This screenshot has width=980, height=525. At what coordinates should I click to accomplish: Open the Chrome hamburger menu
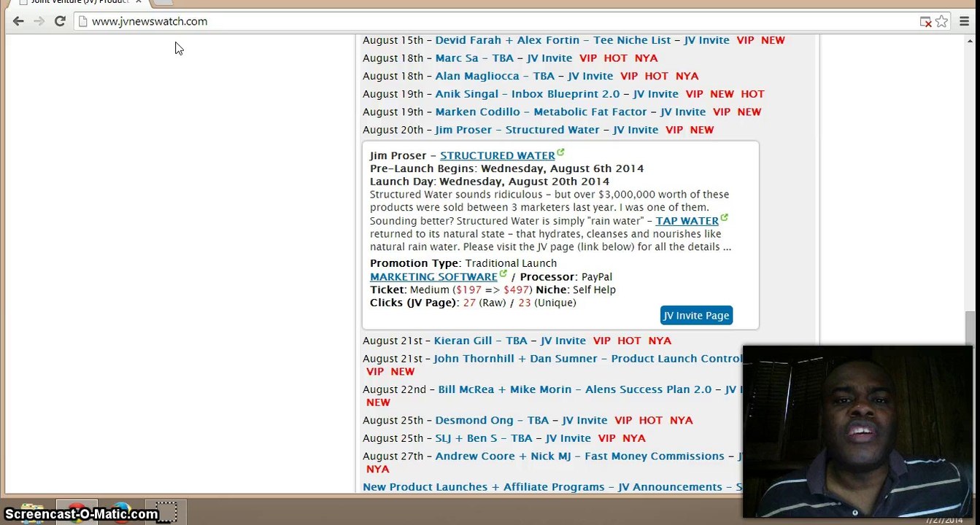click(965, 21)
